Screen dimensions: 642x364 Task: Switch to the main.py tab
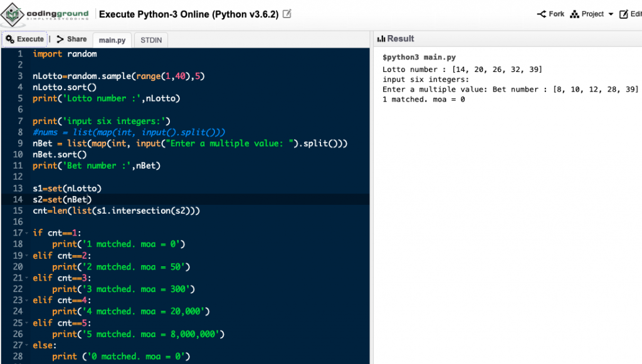[x=112, y=40]
